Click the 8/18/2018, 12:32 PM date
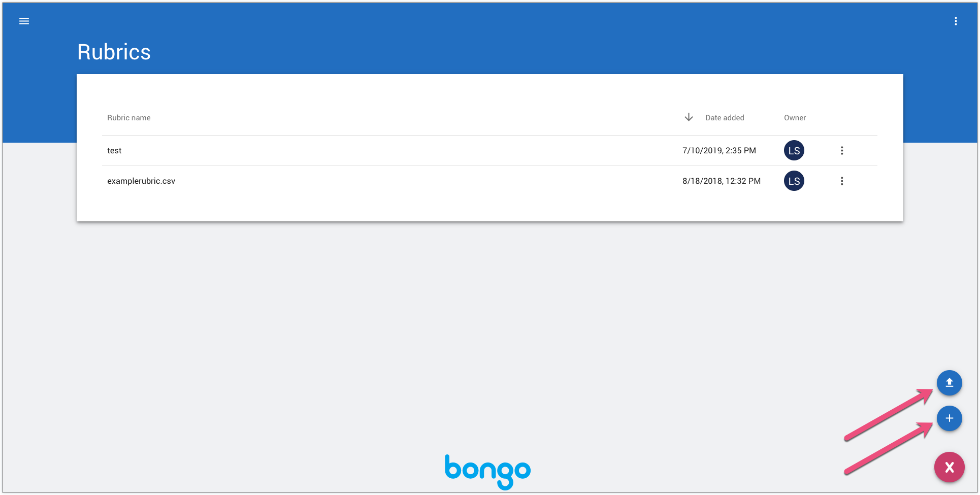 tap(721, 181)
